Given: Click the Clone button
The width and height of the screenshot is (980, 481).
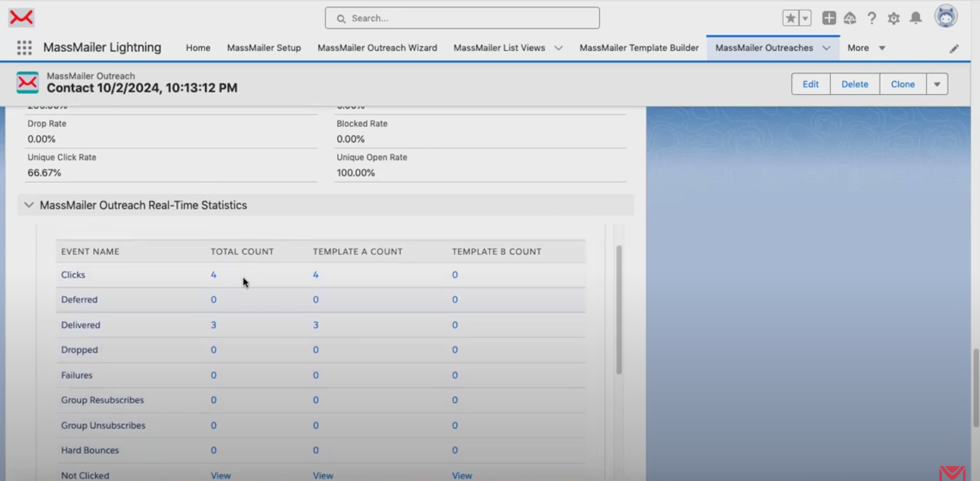Looking at the screenshot, I should (x=902, y=84).
